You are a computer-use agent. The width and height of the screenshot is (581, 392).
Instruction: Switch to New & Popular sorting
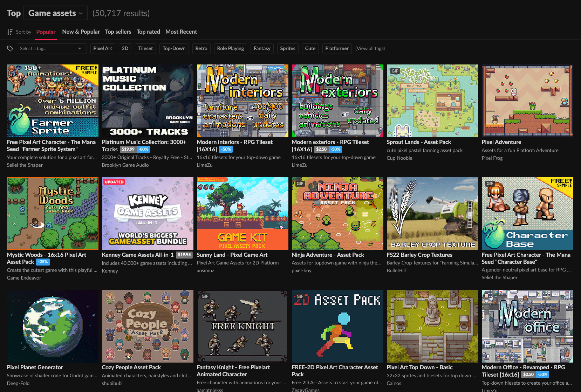(81, 32)
